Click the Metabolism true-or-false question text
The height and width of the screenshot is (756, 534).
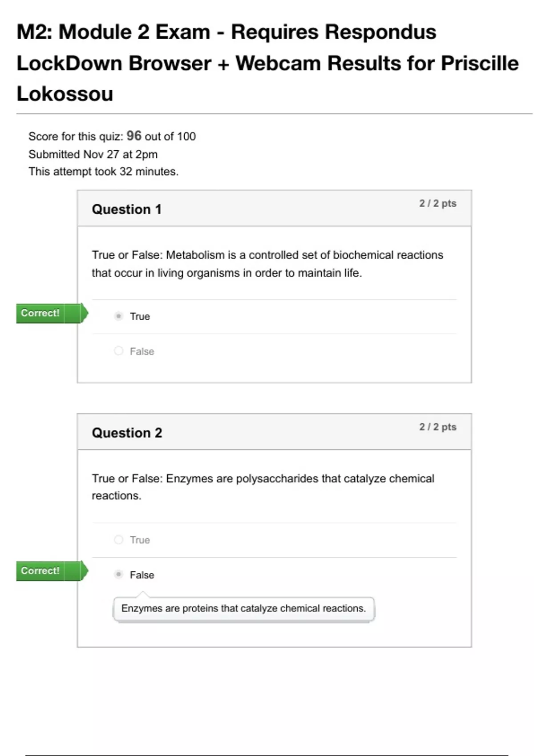pyautogui.click(x=267, y=264)
